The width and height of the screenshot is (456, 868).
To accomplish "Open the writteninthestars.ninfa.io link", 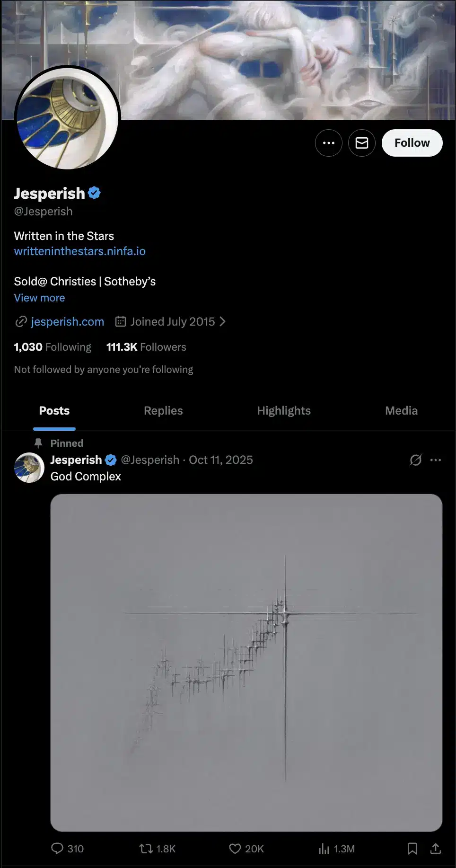I will (79, 251).
